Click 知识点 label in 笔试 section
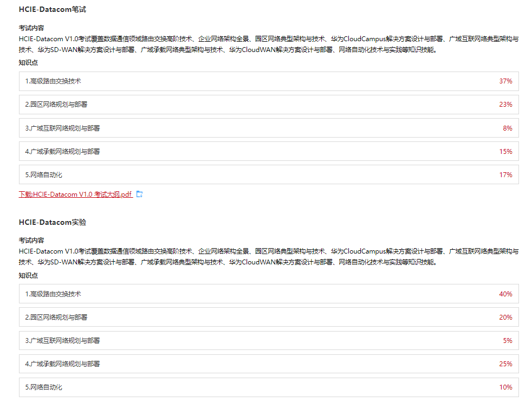The width and height of the screenshot is (532, 402). pos(28,63)
